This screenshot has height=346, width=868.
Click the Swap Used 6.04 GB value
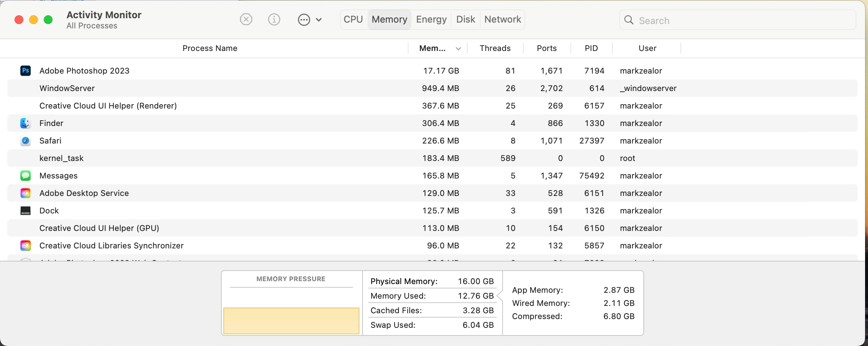point(478,325)
